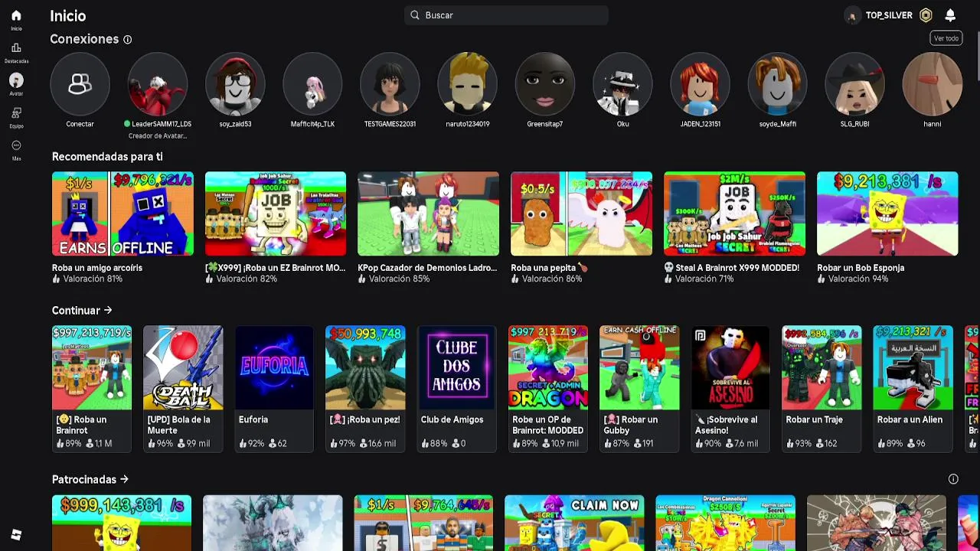Open the Continuar section link
The width and height of the screenshot is (980, 551).
point(82,310)
